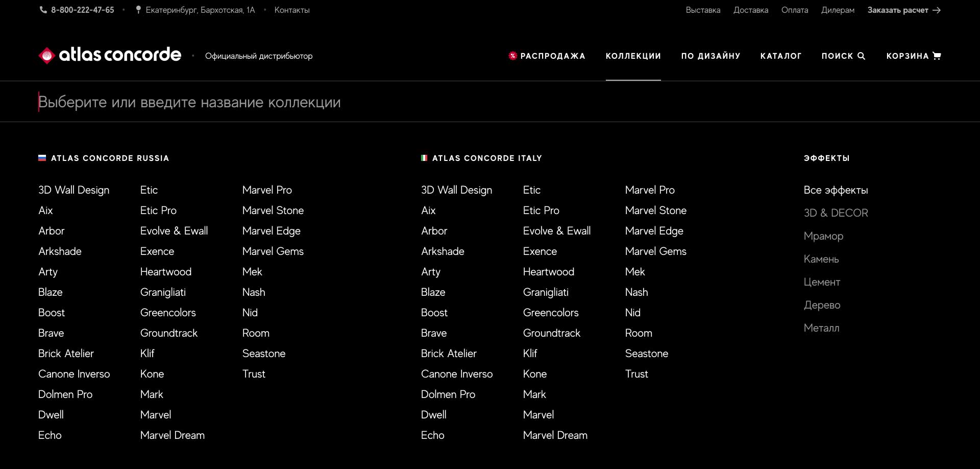Open Mek in Atlas Concorde Russia
Screen dimensions: 980x469
[252, 272]
